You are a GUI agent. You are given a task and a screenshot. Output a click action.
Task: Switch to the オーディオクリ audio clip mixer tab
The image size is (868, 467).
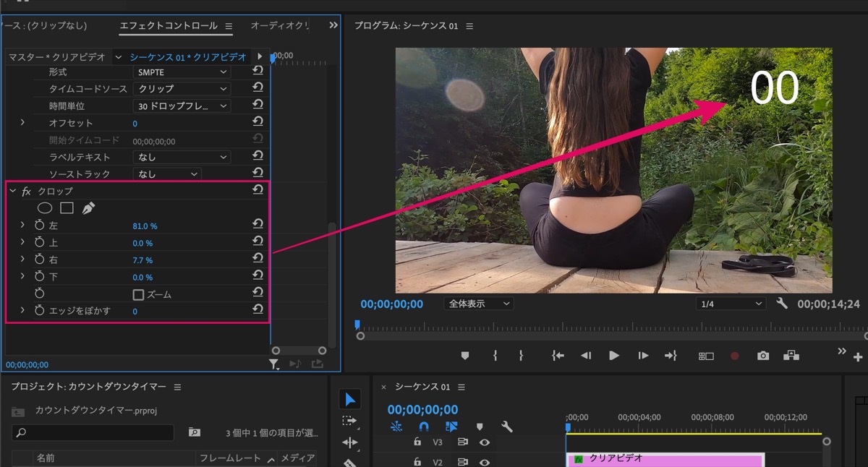[280, 26]
